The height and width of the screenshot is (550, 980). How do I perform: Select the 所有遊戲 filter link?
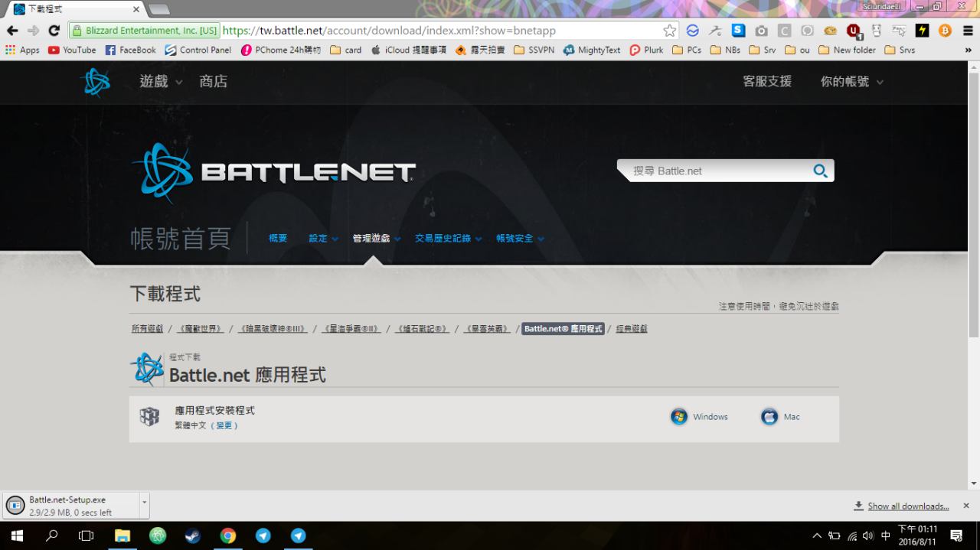click(147, 328)
